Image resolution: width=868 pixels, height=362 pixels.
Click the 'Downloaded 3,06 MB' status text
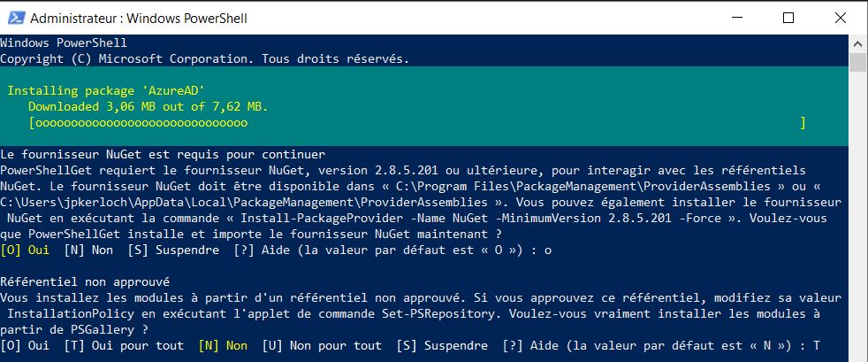(148, 106)
